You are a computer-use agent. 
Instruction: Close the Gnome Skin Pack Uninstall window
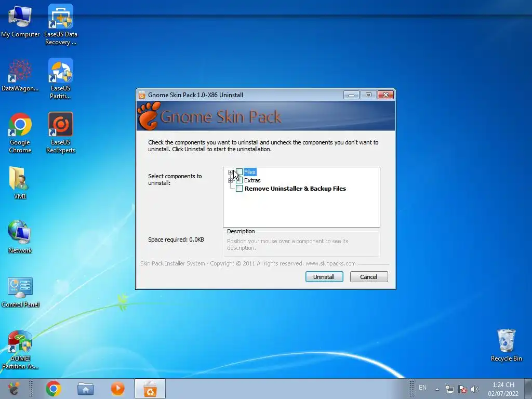click(386, 95)
